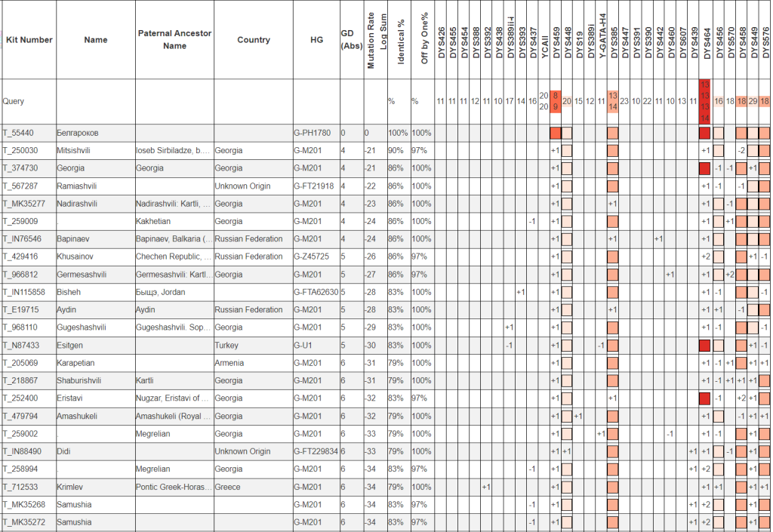Click the GD (Abs) column header
Screen dimensions: 773x532
351,39
